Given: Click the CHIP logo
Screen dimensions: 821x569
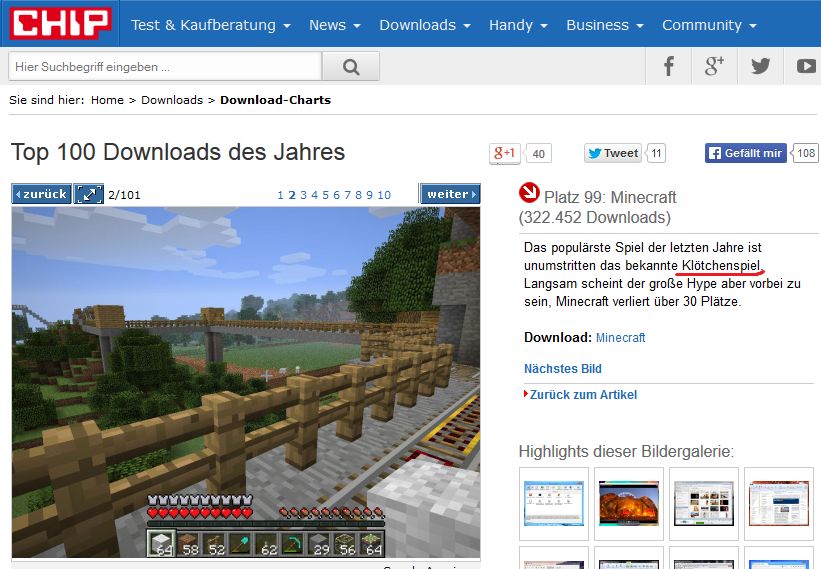Looking at the screenshot, I should coord(60,24).
